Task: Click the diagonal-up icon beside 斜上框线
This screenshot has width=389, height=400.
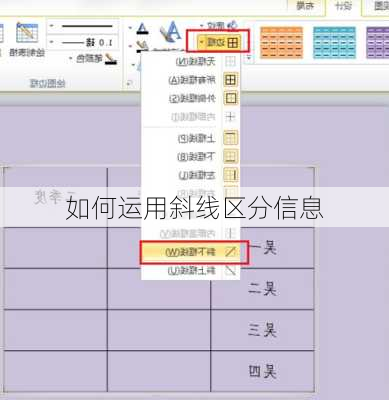Action: point(230,271)
